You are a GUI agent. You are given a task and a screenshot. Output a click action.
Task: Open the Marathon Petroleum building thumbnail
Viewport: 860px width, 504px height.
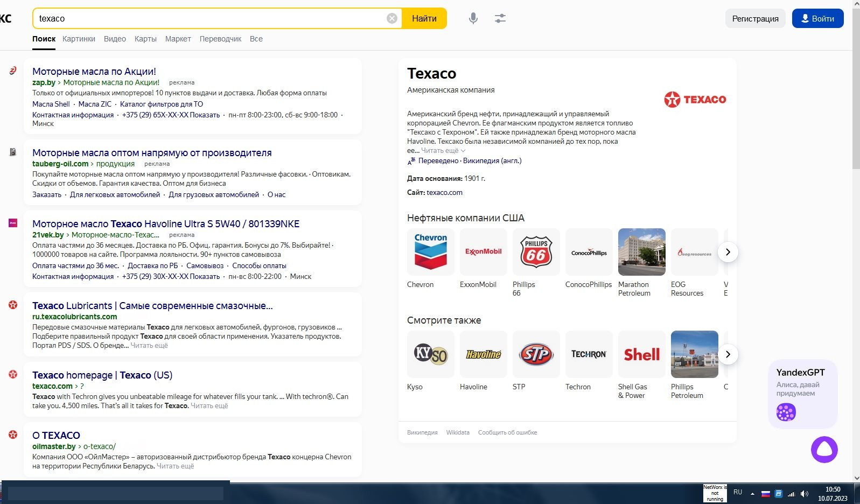pyautogui.click(x=642, y=252)
